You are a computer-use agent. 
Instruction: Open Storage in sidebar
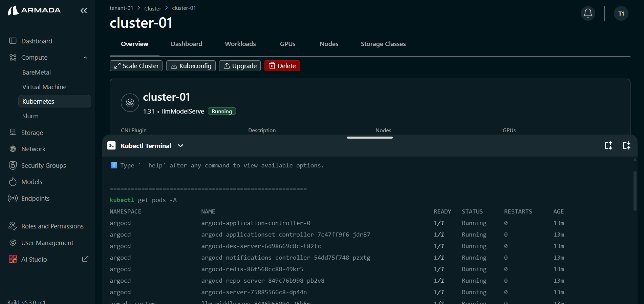point(32,133)
